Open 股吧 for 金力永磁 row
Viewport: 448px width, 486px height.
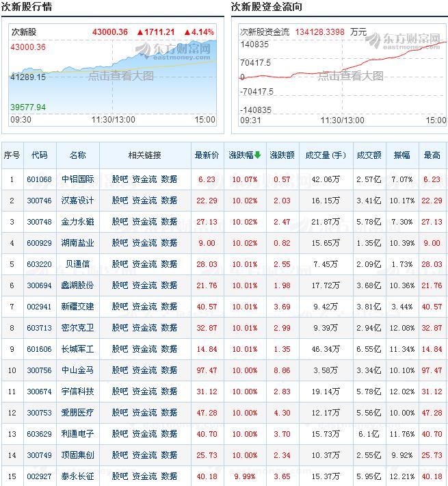(x=120, y=222)
